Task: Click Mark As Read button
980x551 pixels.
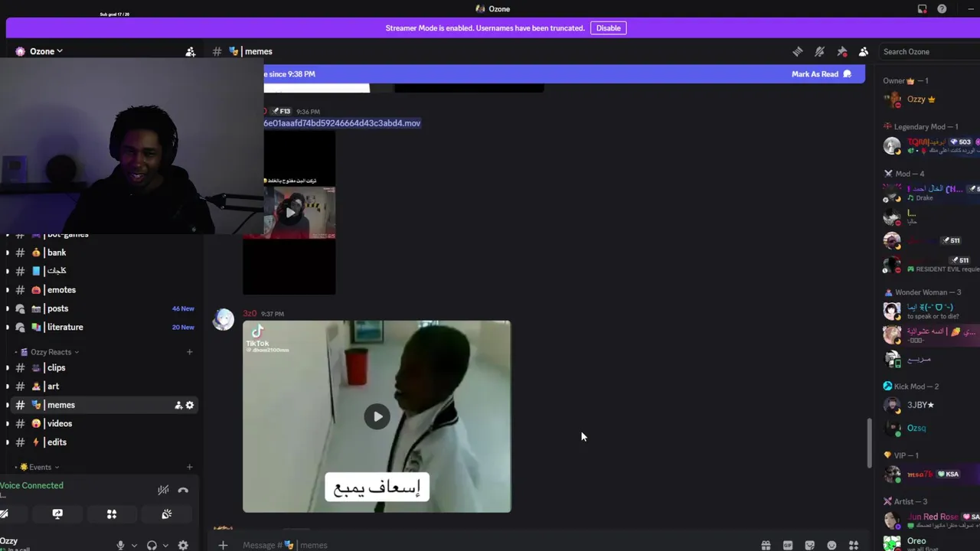Action: (822, 74)
